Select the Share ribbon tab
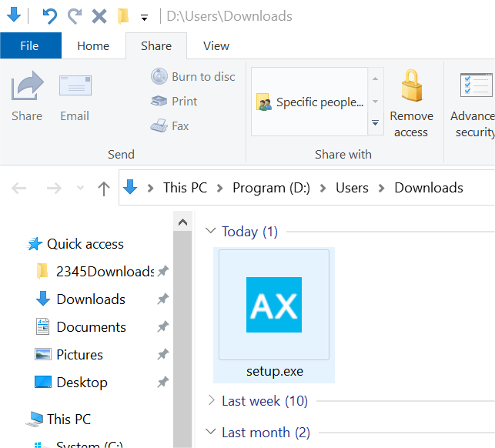 click(x=156, y=45)
